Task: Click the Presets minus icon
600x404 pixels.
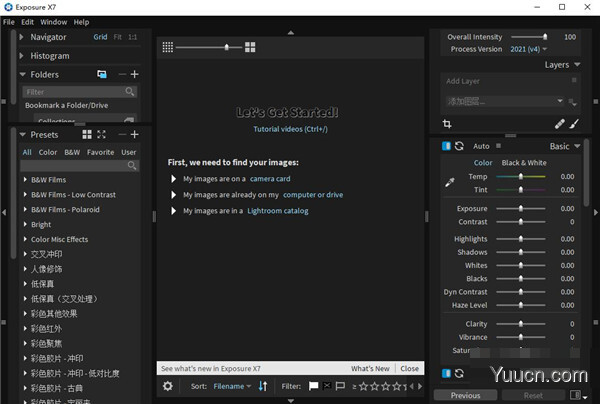Action: pos(122,134)
